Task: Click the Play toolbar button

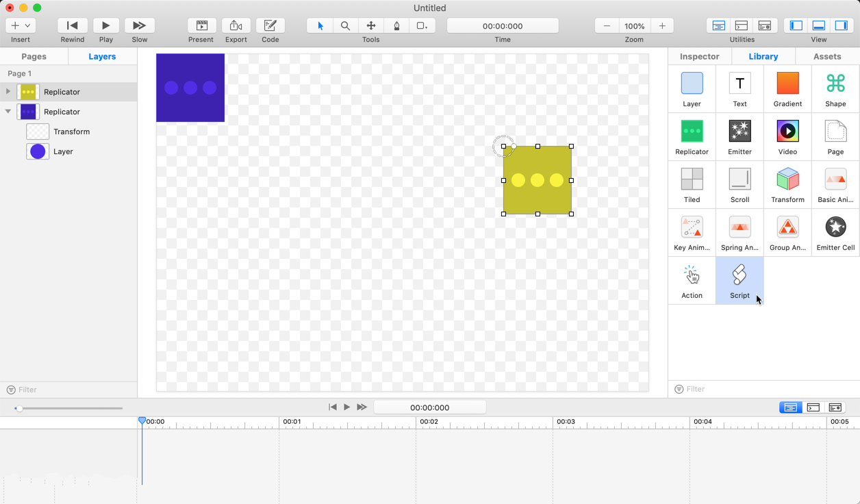Action: click(x=105, y=25)
